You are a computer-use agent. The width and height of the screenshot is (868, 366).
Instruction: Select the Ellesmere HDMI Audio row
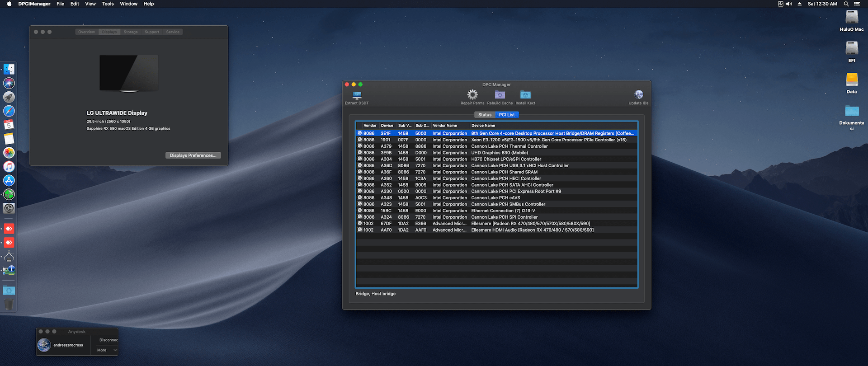coord(496,230)
